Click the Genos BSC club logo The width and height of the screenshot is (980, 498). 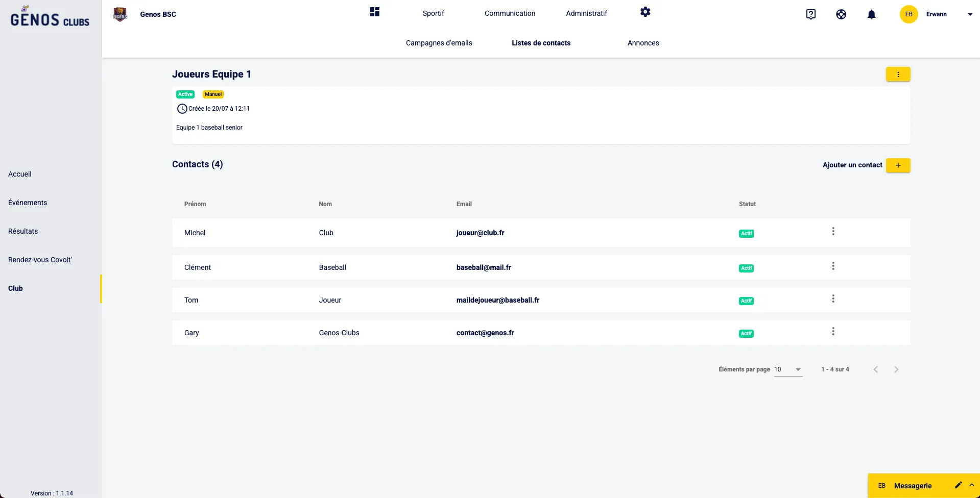(120, 14)
